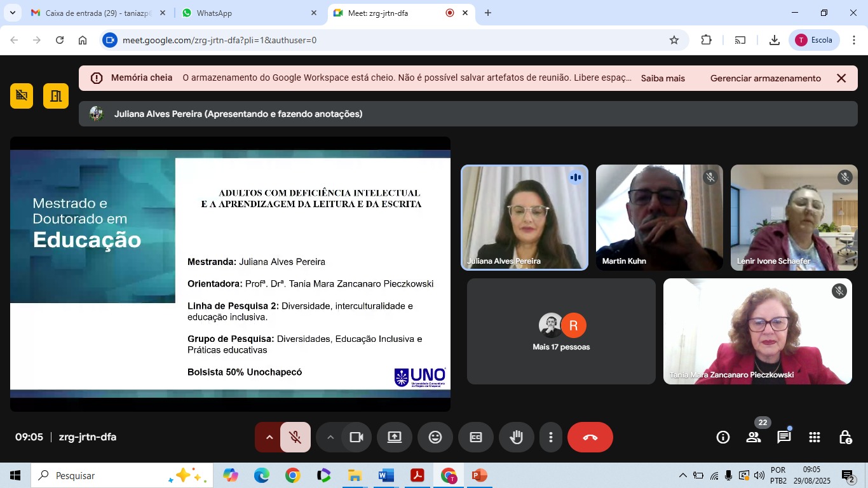Viewport: 868px width, 488px height.
Task: Open meeting details info icon
Action: pos(722,437)
